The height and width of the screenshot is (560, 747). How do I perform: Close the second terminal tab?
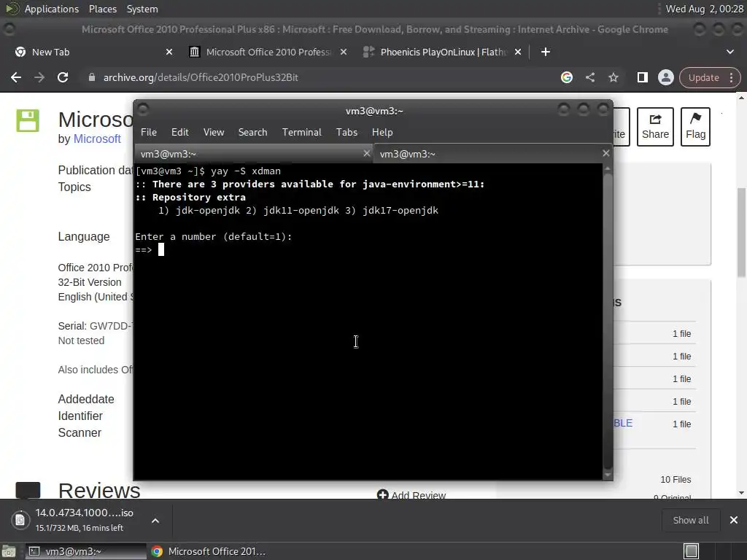[606, 153]
